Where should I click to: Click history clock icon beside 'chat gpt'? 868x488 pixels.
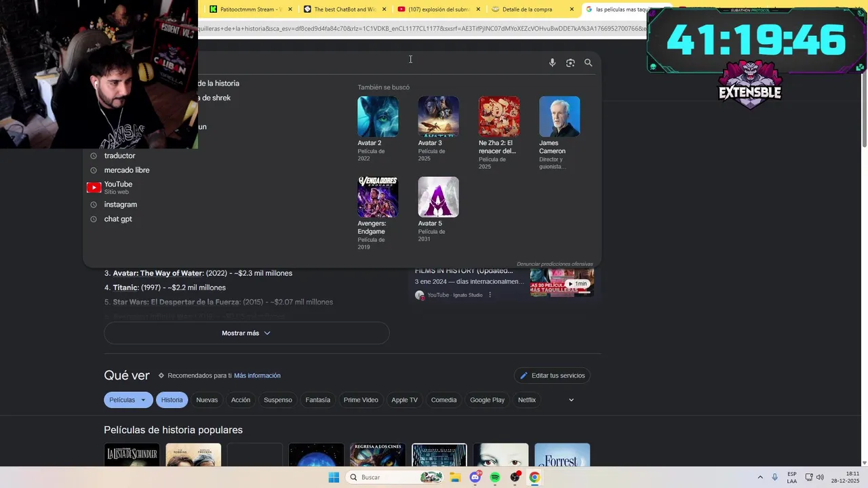point(94,219)
